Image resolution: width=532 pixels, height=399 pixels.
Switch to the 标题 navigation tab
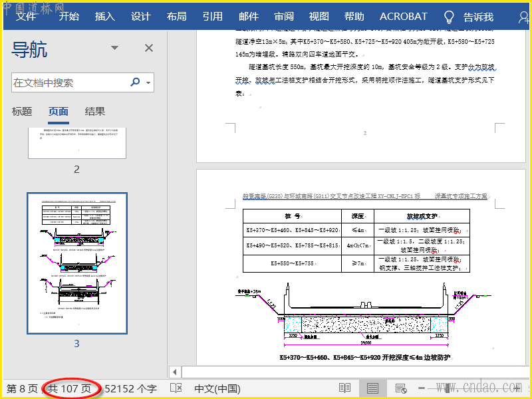pos(22,111)
